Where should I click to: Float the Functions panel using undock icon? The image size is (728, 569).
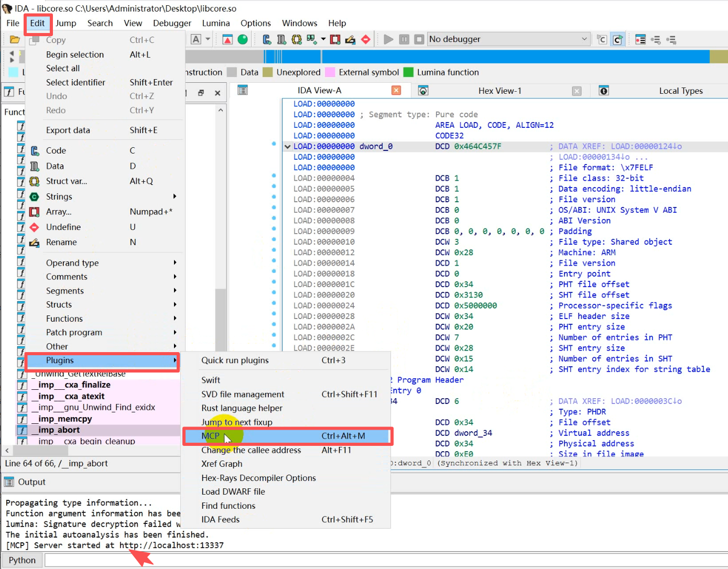(x=201, y=93)
